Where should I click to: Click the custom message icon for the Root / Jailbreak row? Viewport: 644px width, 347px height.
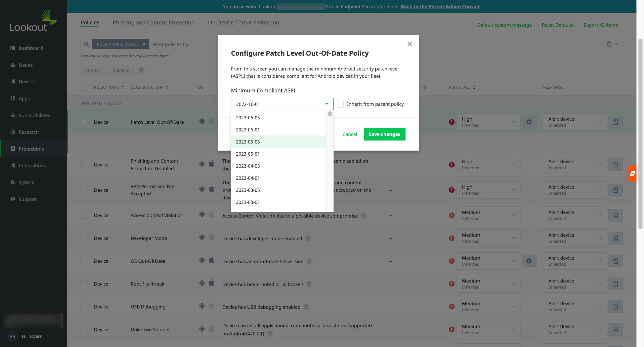(x=615, y=284)
